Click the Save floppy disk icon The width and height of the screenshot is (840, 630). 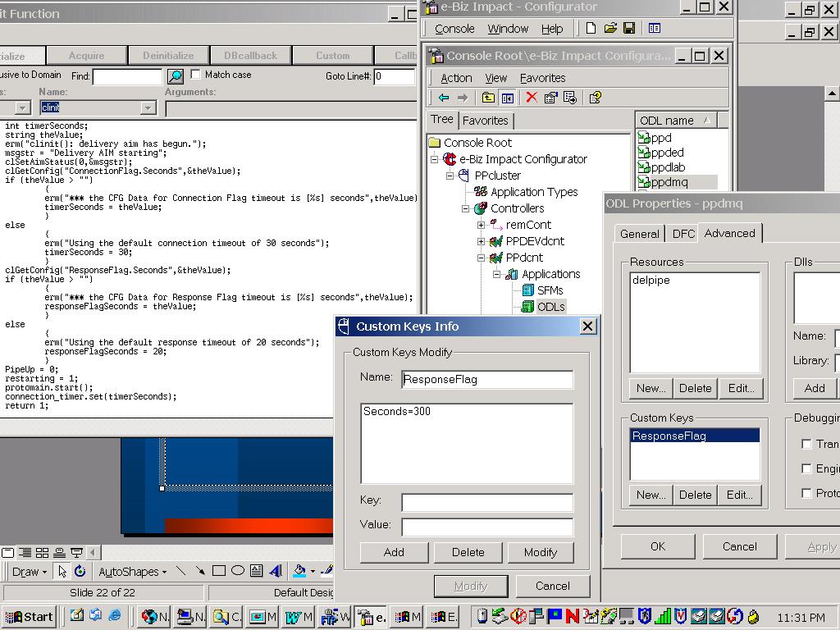[x=629, y=28]
